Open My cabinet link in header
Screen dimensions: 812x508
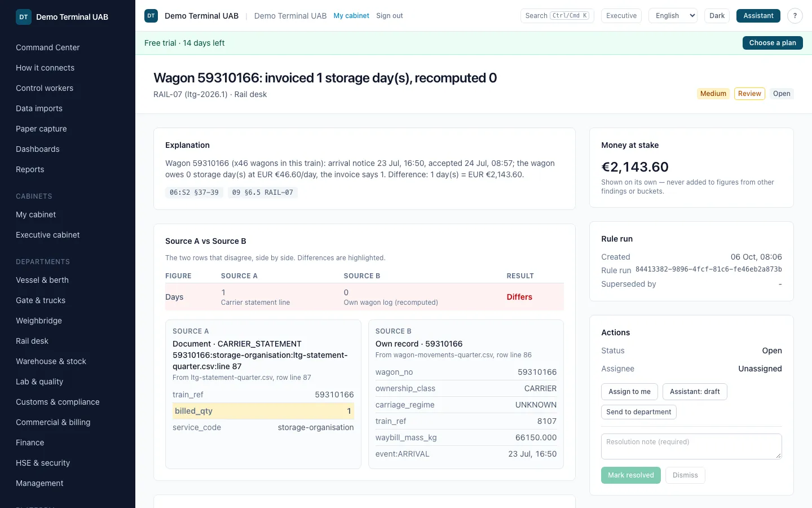coord(351,16)
